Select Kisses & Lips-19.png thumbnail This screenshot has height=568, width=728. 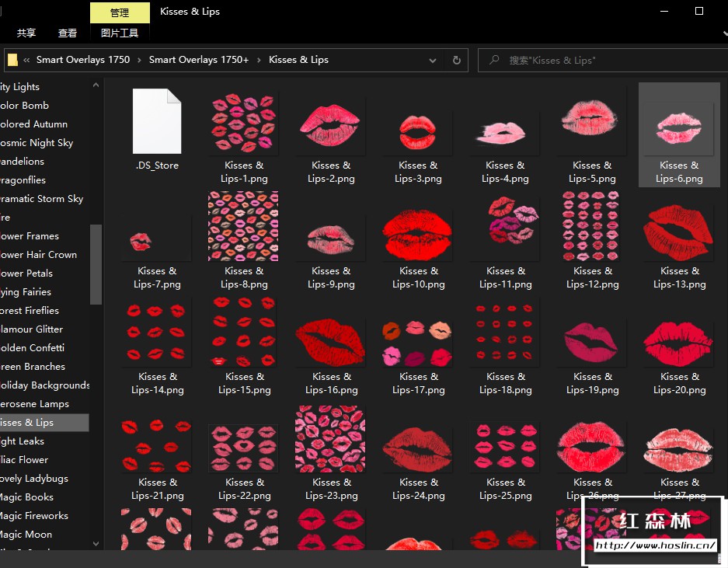591,342
